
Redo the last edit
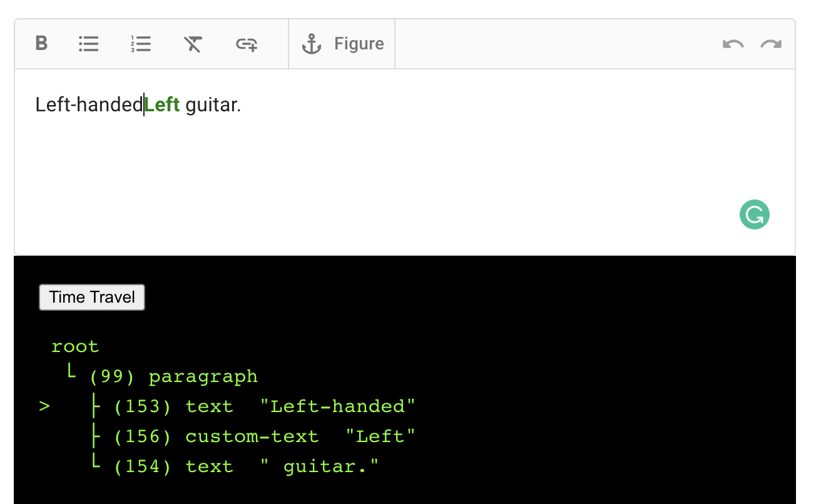[x=770, y=44]
